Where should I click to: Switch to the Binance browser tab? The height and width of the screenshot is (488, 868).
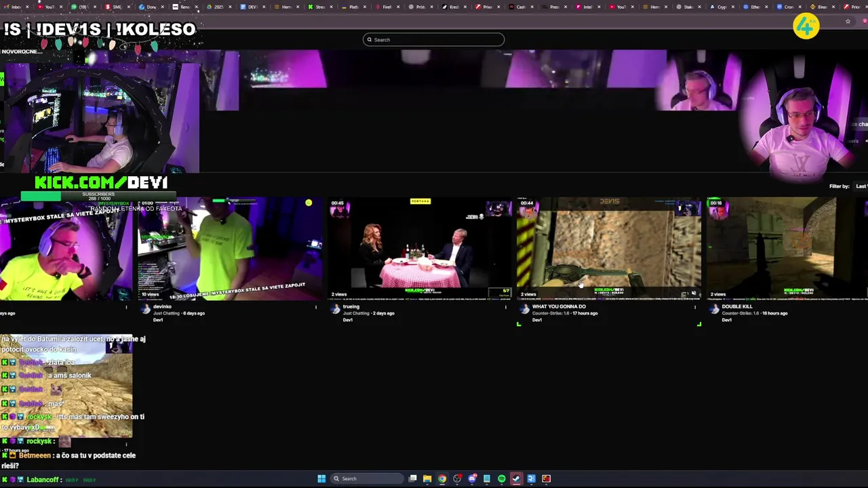point(821,7)
